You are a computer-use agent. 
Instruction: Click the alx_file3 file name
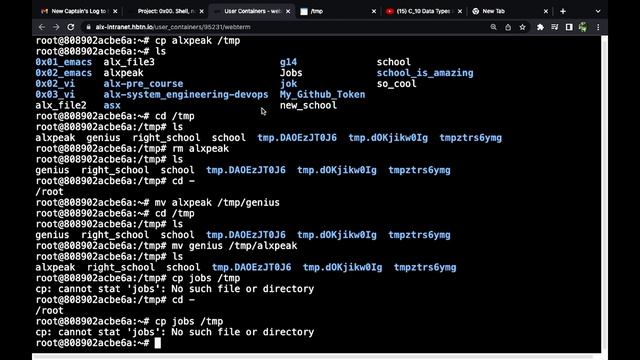pos(129,62)
